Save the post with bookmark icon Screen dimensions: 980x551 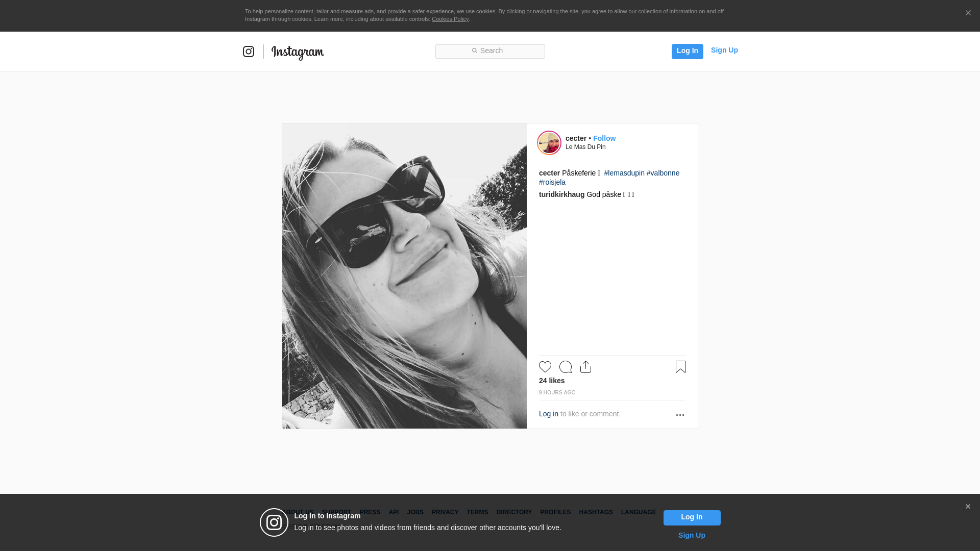680,367
